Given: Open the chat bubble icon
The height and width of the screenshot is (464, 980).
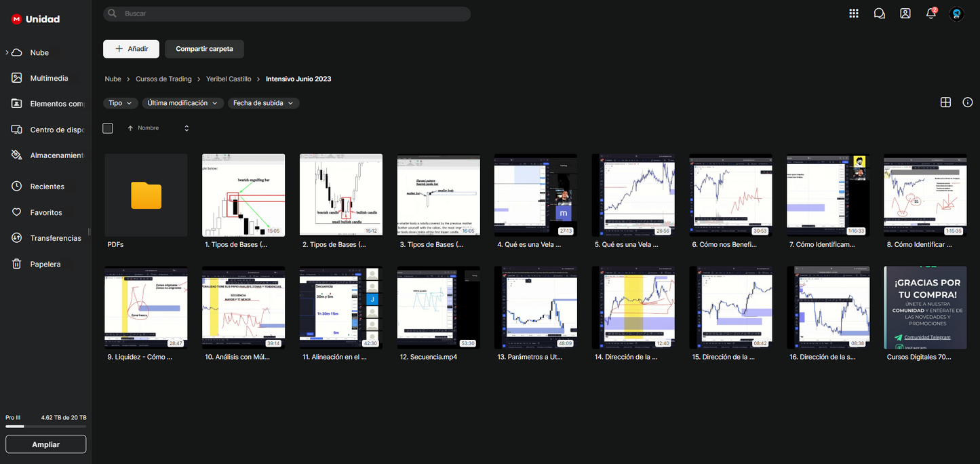Looking at the screenshot, I should [x=880, y=14].
